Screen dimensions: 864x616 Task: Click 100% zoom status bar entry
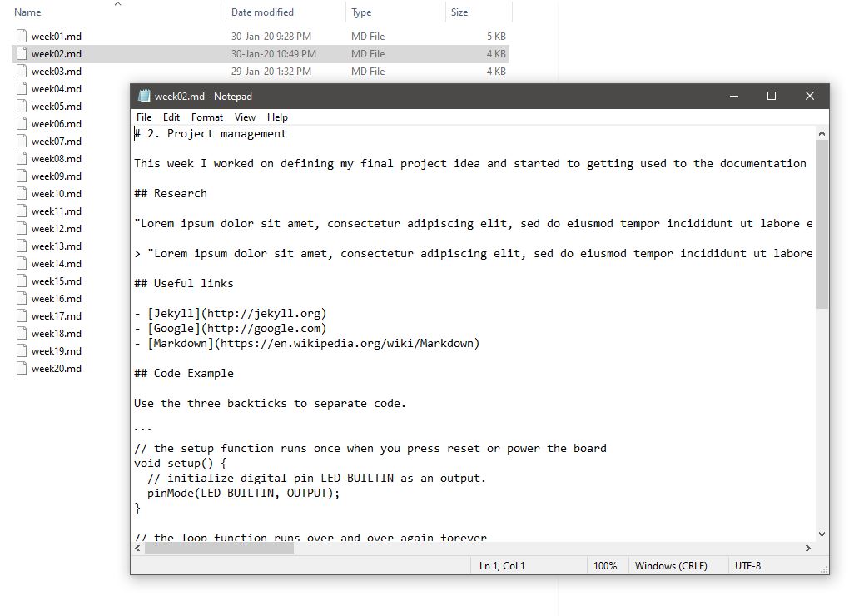pos(605,566)
